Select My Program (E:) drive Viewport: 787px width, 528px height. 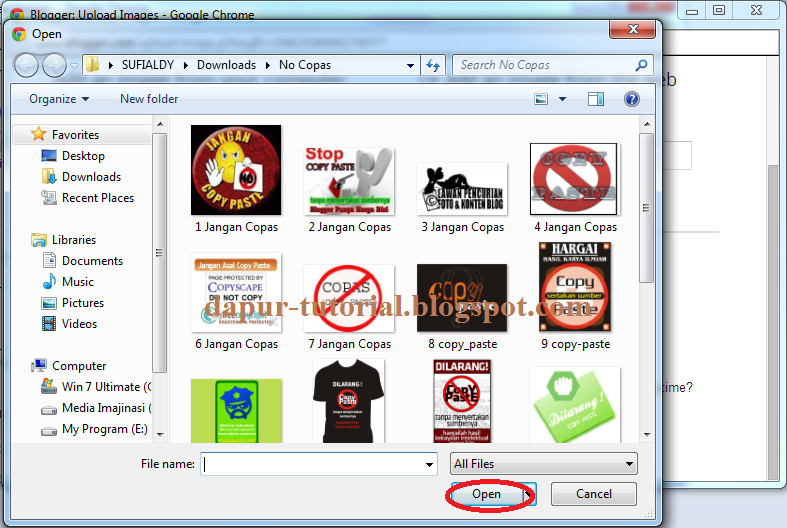click(x=104, y=429)
